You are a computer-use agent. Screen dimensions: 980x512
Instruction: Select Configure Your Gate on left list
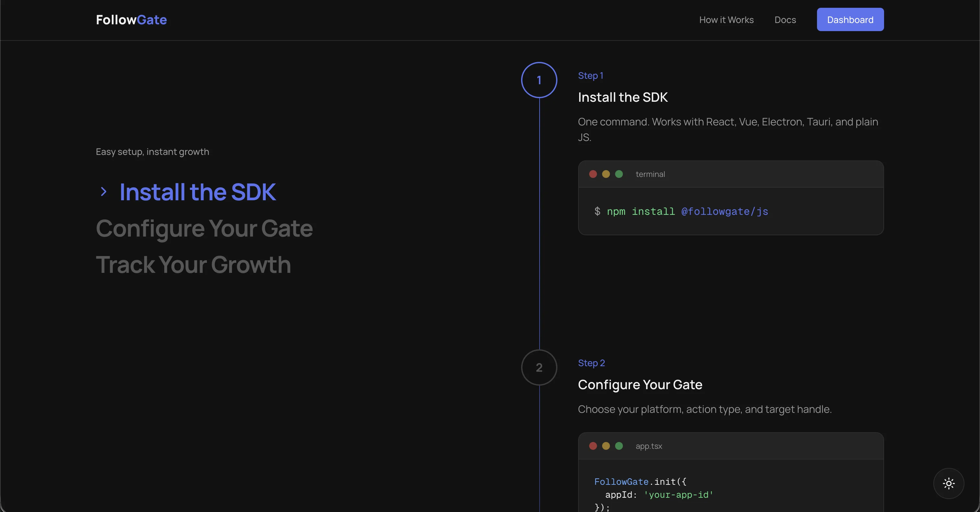point(204,228)
